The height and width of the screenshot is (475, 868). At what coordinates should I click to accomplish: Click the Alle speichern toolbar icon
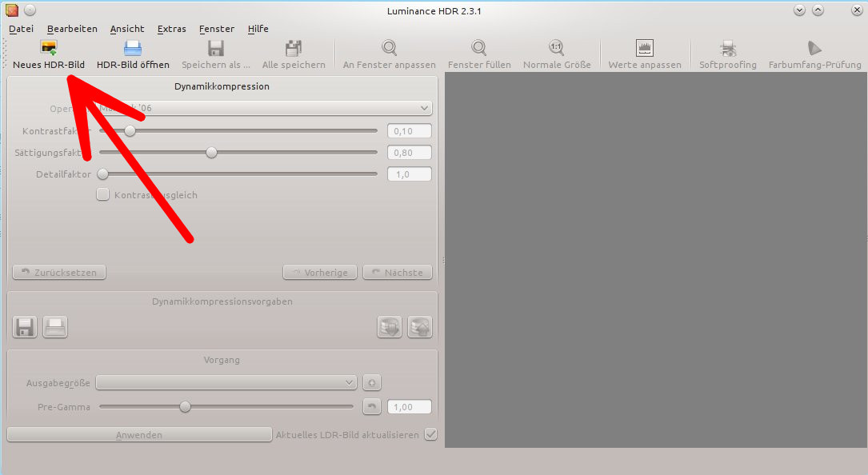click(x=294, y=48)
